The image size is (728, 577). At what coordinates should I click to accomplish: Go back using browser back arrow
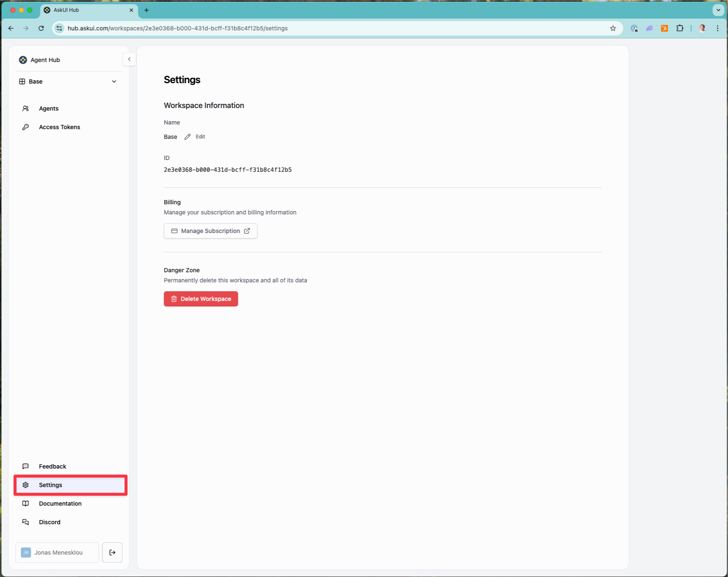pyautogui.click(x=11, y=28)
